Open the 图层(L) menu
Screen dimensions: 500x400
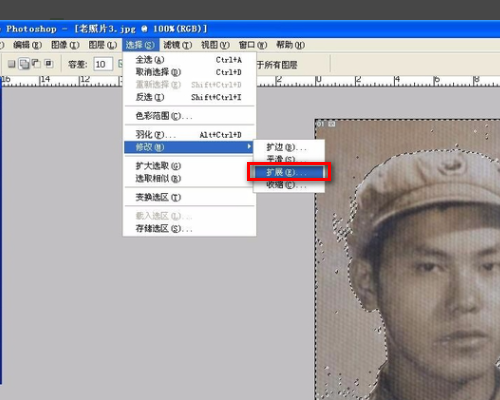103,45
